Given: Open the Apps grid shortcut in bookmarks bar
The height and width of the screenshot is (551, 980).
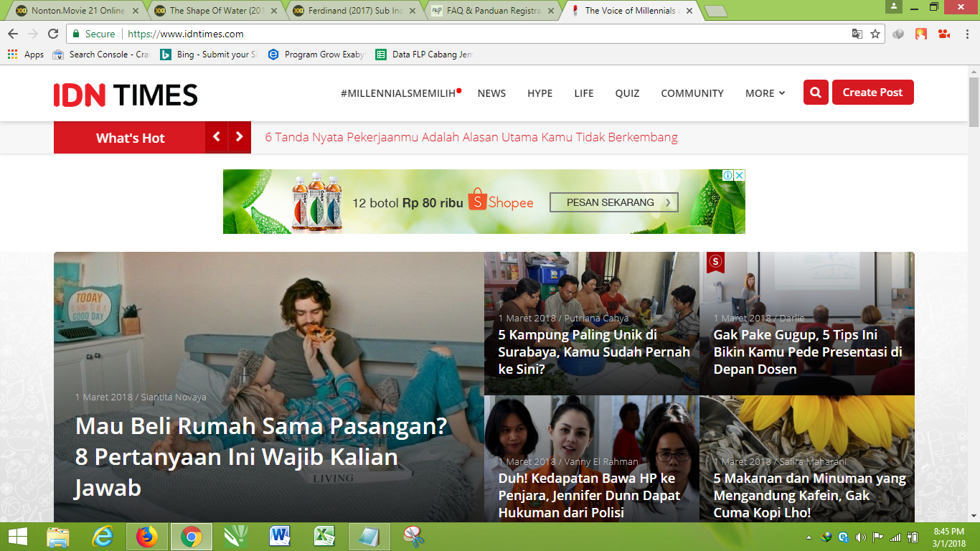Looking at the screenshot, I should [25, 55].
